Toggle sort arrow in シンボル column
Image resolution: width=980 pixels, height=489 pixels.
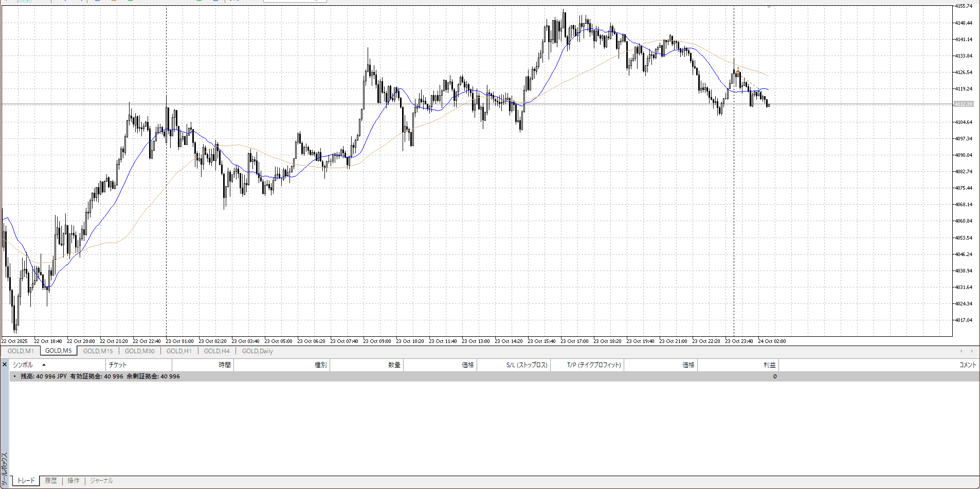coord(44,365)
